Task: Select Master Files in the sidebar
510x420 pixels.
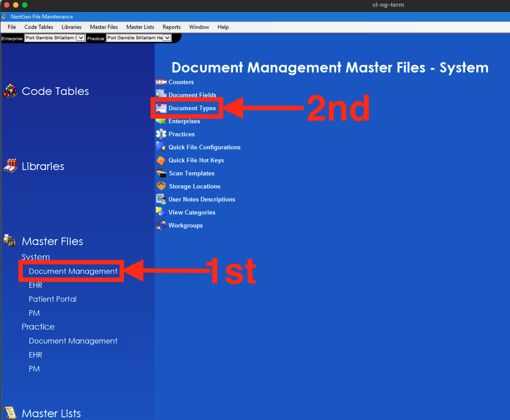Action: point(53,241)
